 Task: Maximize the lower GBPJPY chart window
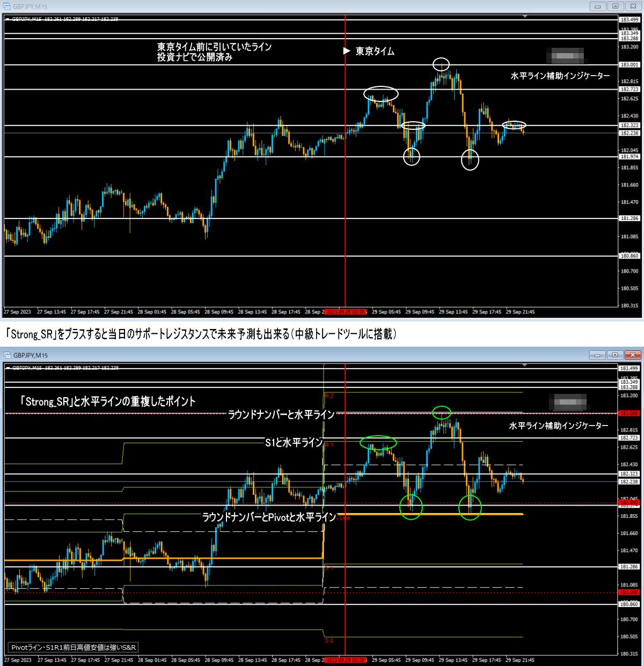click(615, 355)
